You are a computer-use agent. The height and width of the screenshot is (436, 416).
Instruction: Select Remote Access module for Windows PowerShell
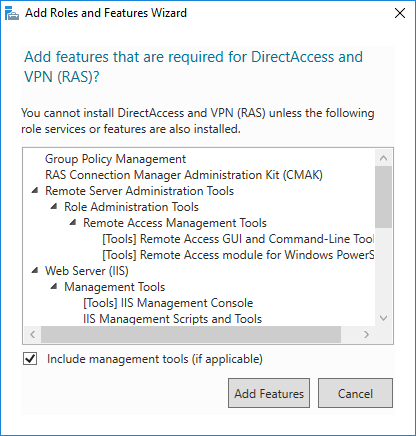point(238,255)
